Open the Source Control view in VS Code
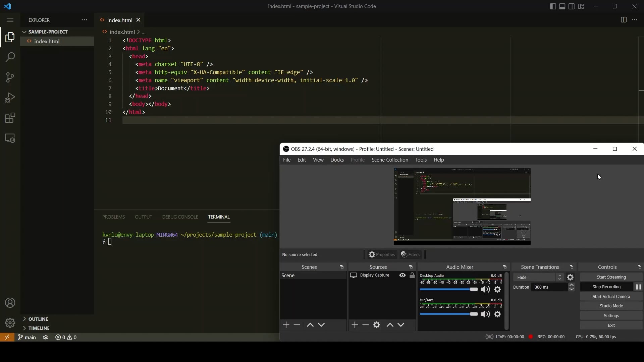The width and height of the screenshot is (644, 362). [10, 77]
